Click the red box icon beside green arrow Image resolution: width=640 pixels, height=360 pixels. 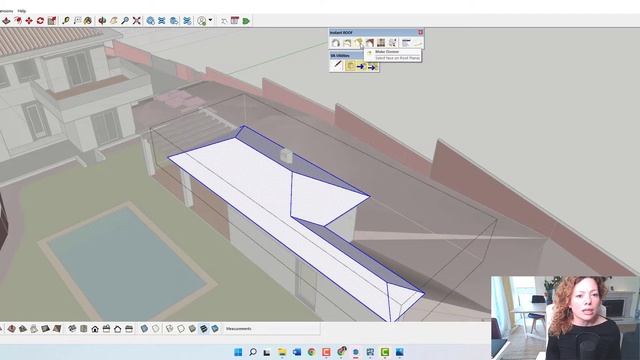tap(234, 20)
